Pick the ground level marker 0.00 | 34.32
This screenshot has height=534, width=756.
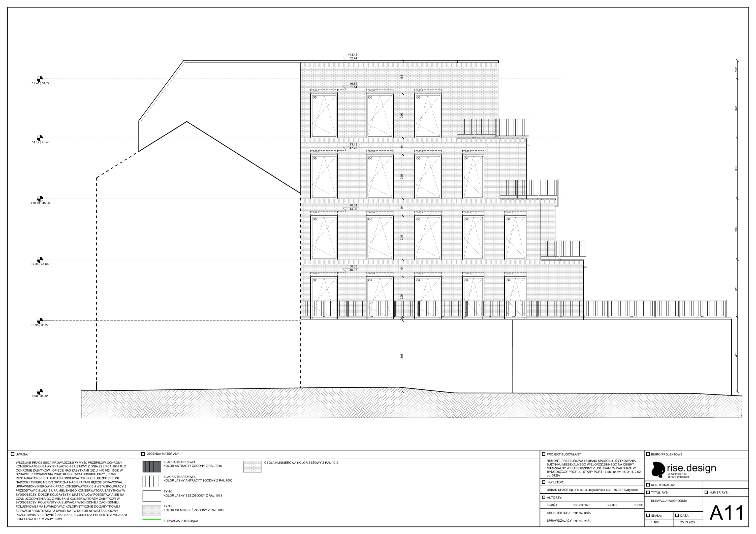(x=40, y=392)
